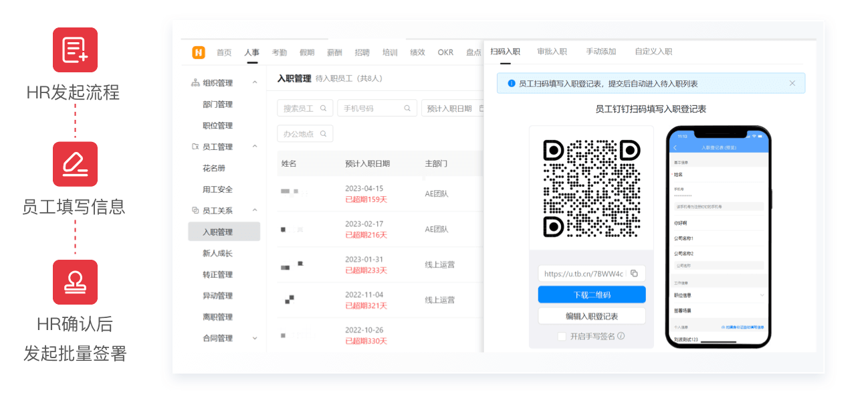Click the 办公地点 search field
Image resolution: width=868 pixels, height=399 pixels.
[305, 133]
